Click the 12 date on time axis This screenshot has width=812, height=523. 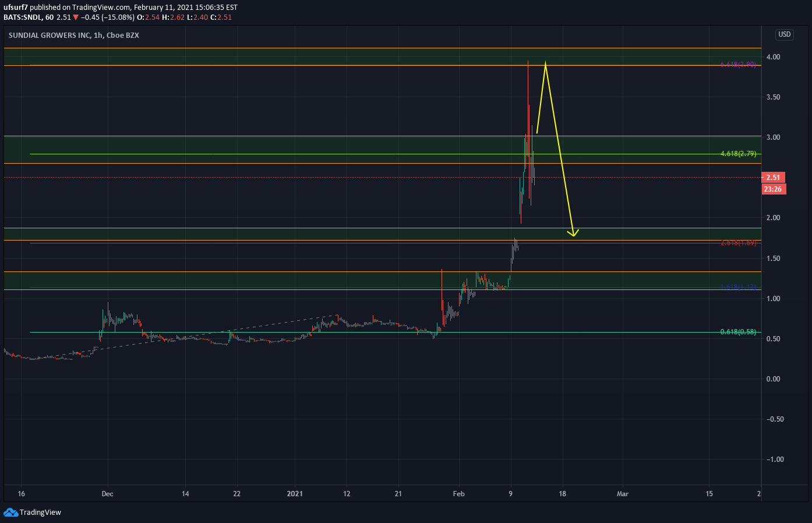(x=347, y=494)
